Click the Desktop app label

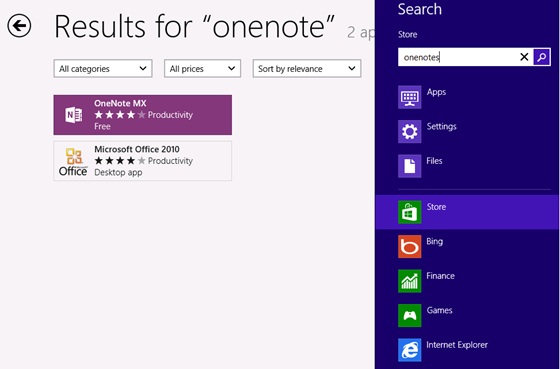pyautogui.click(x=118, y=173)
